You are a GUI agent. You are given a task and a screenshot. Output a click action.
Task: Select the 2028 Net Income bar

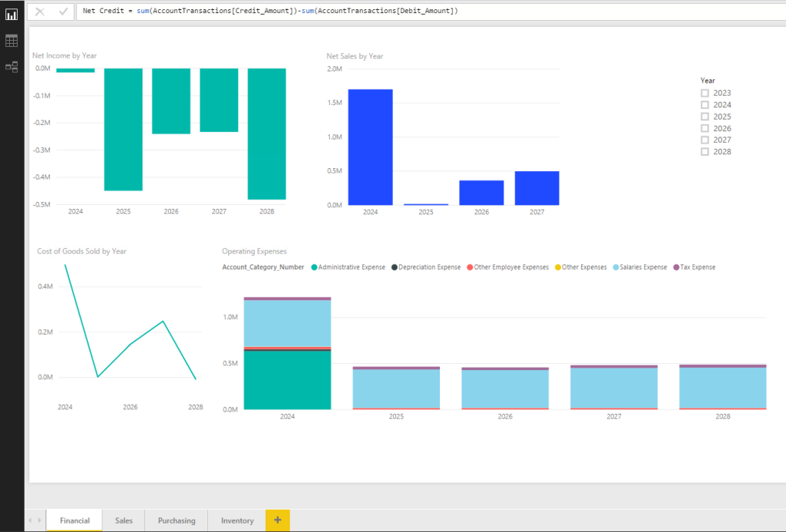click(266, 134)
